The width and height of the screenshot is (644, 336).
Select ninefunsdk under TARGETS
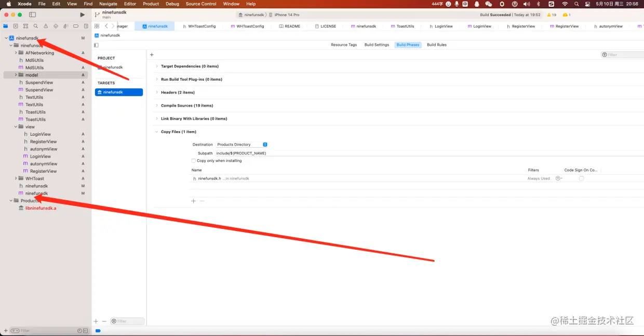(x=119, y=92)
